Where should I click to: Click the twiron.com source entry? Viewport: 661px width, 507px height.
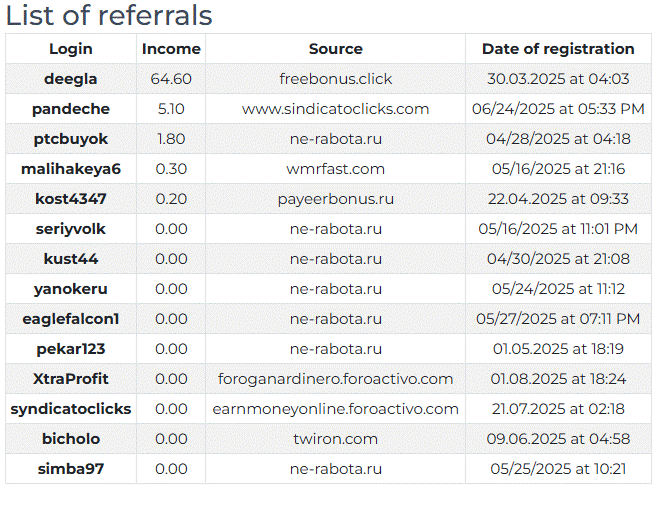[x=336, y=438]
